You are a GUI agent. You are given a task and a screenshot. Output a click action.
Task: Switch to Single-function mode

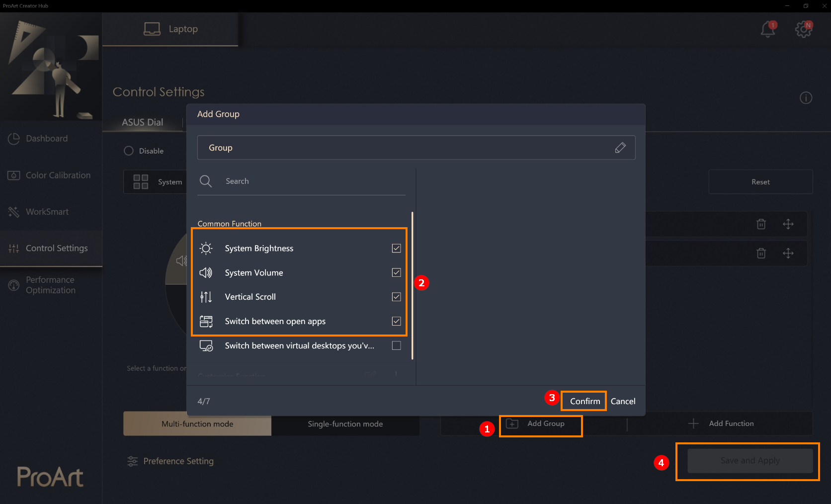345,423
